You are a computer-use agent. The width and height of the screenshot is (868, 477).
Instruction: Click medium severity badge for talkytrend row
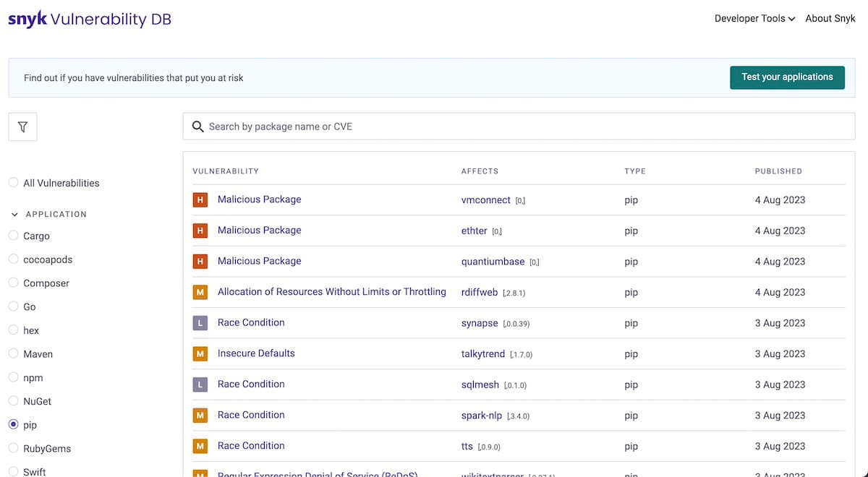[200, 354]
